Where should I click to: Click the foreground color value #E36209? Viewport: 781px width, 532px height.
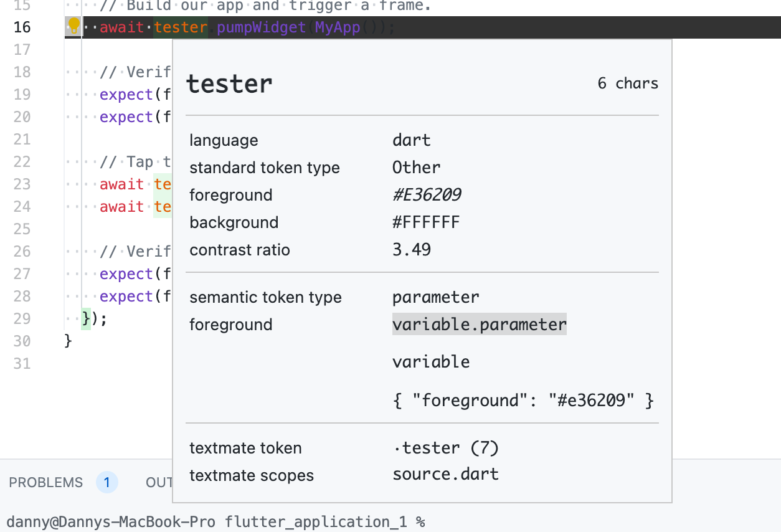tap(427, 194)
